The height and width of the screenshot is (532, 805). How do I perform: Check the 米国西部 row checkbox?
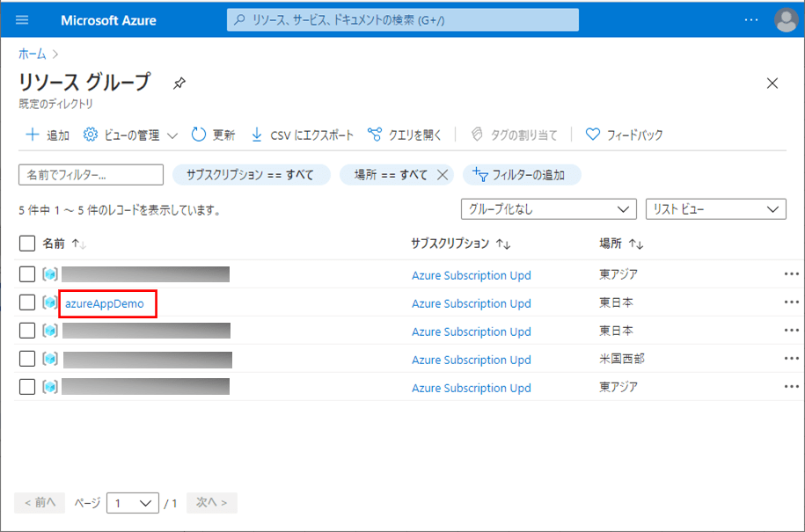point(27,359)
